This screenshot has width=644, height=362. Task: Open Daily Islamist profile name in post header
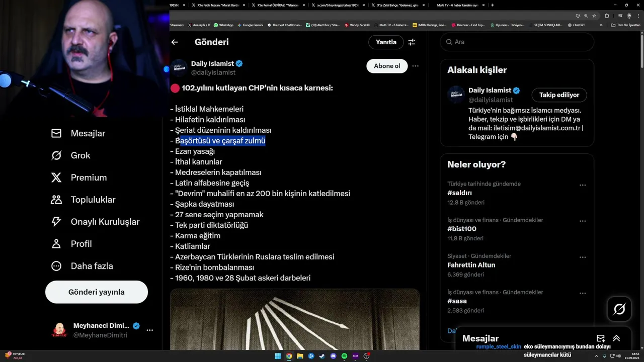click(x=212, y=64)
